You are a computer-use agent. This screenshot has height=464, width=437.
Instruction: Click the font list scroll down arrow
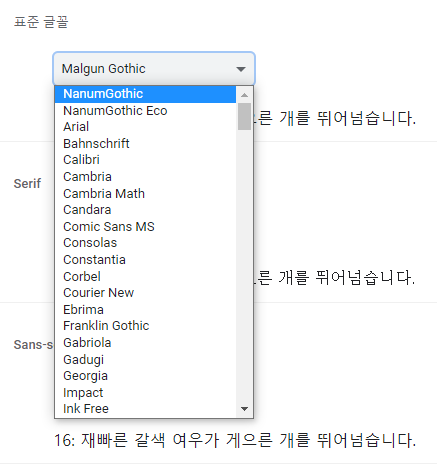pos(244,409)
